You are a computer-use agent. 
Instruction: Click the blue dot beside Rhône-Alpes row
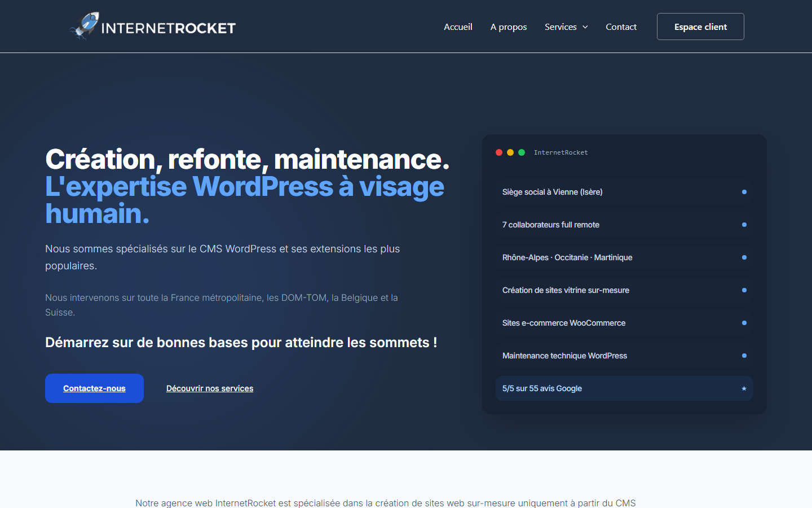click(744, 257)
